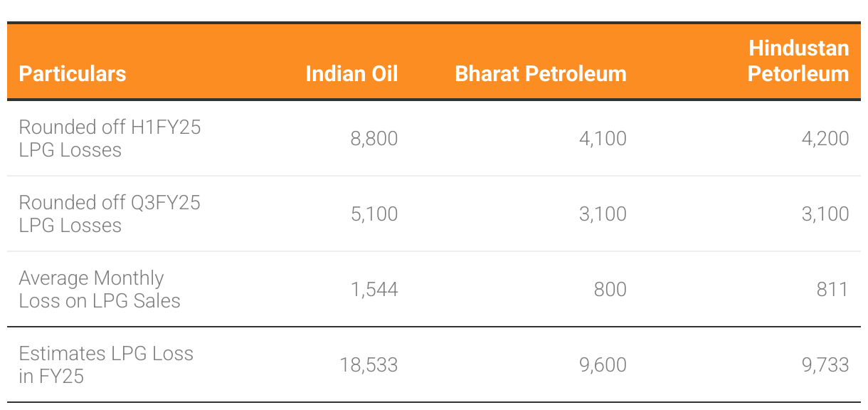868x410 pixels.
Task: Click Hindustan Petroleum Q3FY25 value 3,100
Action: click(x=825, y=214)
